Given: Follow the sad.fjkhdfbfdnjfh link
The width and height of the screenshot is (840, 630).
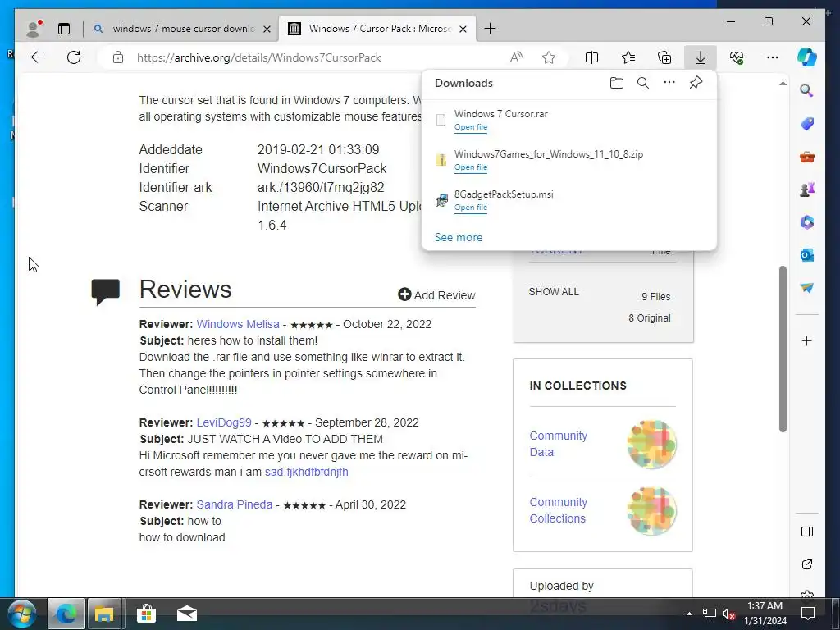Looking at the screenshot, I should tap(307, 472).
